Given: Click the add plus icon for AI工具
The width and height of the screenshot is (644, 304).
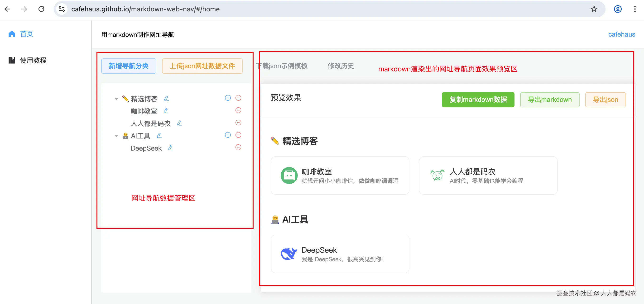Looking at the screenshot, I should [x=228, y=135].
